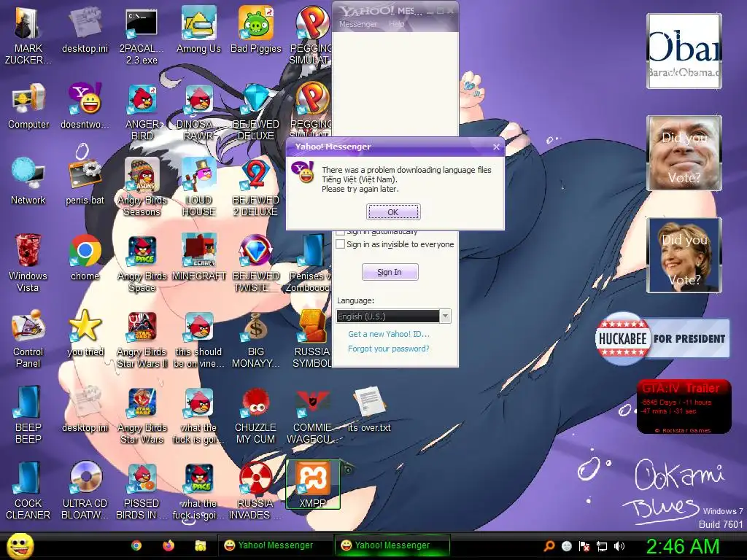Open the smiley Start button
Viewport: 747px width, 560px height.
pos(20,545)
